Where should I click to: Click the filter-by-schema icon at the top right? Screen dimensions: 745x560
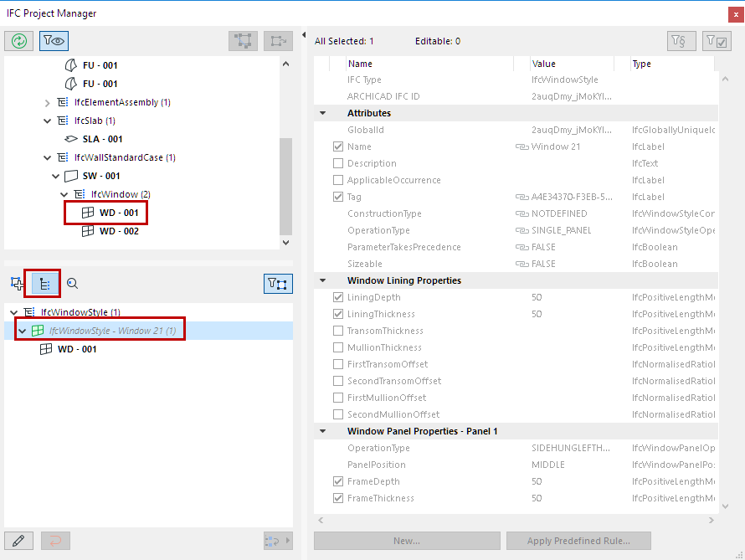click(681, 41)
